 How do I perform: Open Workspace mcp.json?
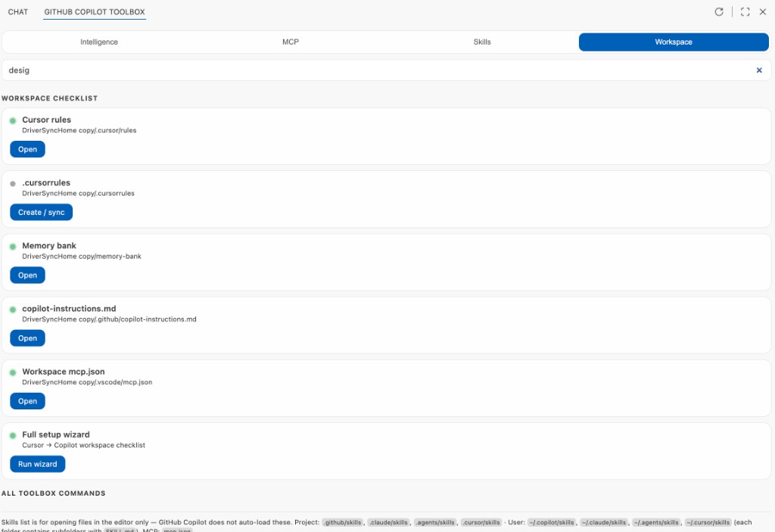27,400
